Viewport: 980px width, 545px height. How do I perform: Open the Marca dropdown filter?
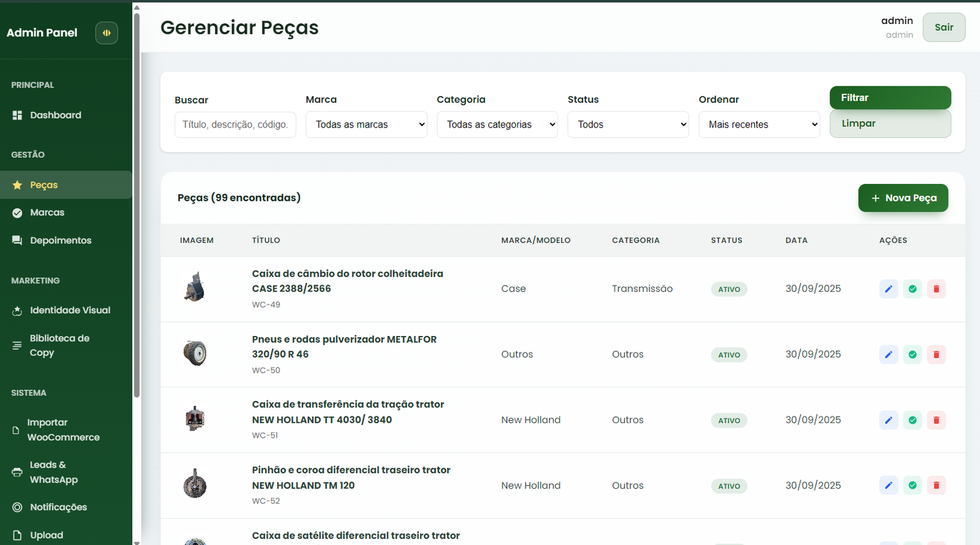click(366, 124)
